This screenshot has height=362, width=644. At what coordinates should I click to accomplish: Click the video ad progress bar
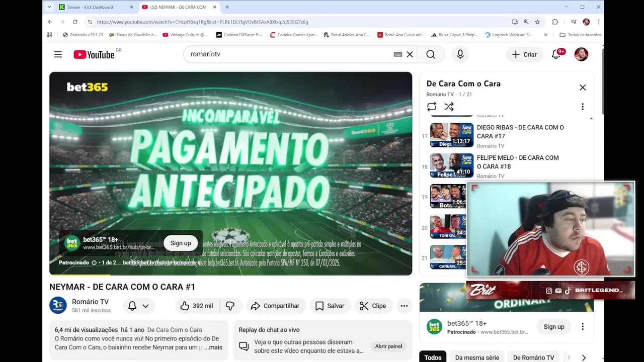coord(230,275)
